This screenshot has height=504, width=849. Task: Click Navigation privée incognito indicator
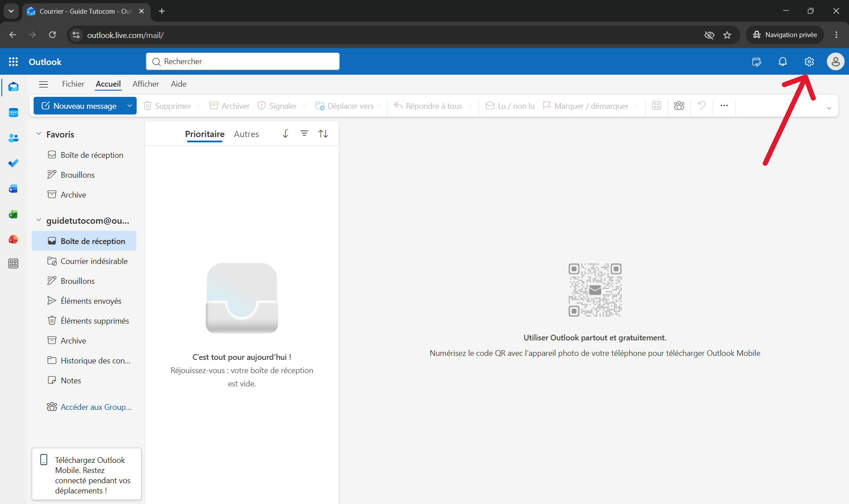click(785, 35)
